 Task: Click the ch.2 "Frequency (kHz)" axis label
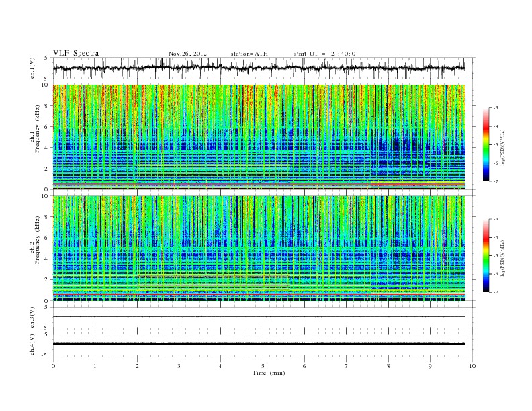(x=37, y=239)
